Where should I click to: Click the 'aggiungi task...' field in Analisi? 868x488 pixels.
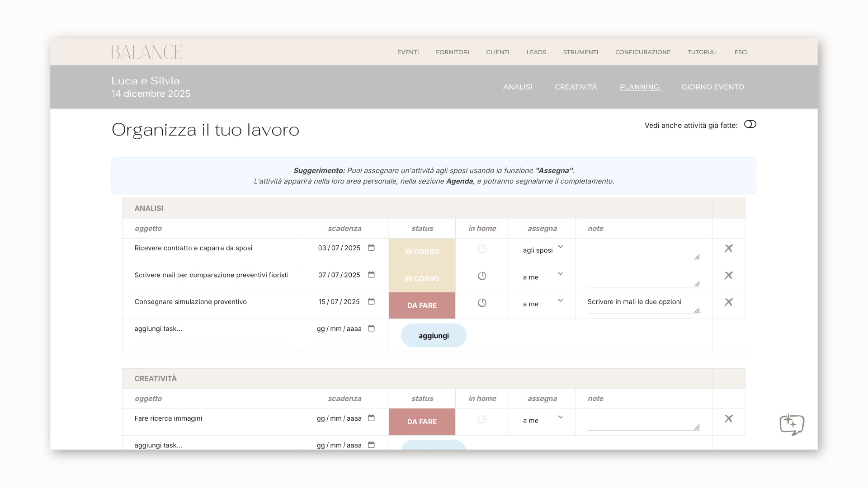[x=211, y=329]
